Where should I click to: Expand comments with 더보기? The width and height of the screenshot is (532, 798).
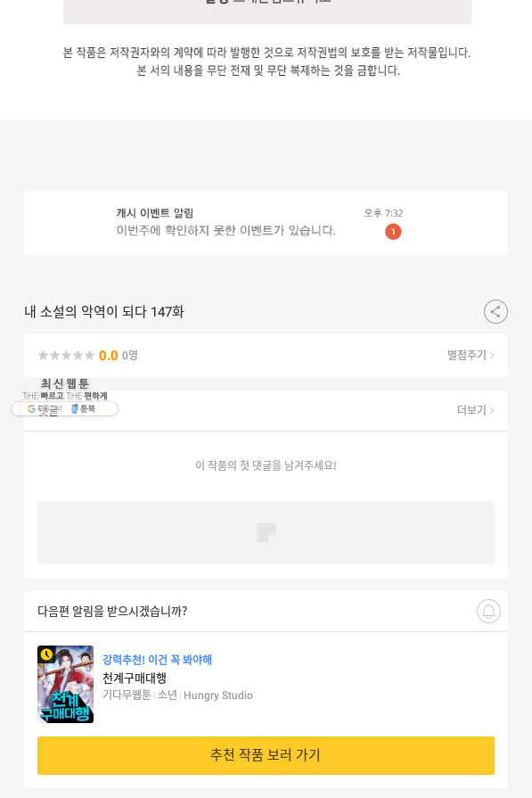[475, 410]
